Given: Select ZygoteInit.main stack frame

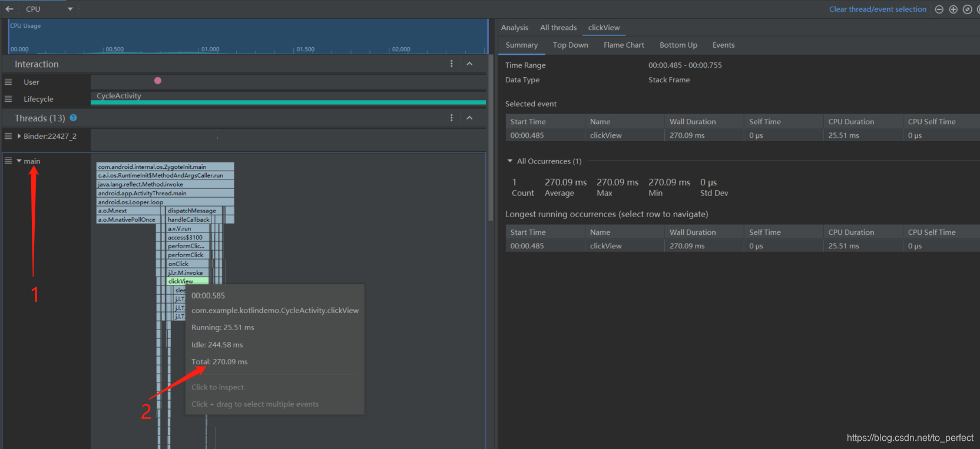Looking at the screenshot, I should click(x=165, y=167).
